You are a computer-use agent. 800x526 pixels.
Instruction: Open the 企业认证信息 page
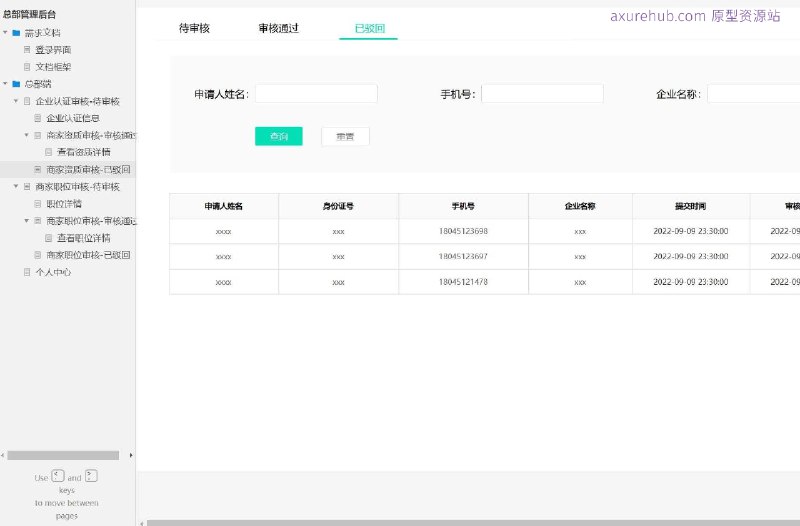73,118
